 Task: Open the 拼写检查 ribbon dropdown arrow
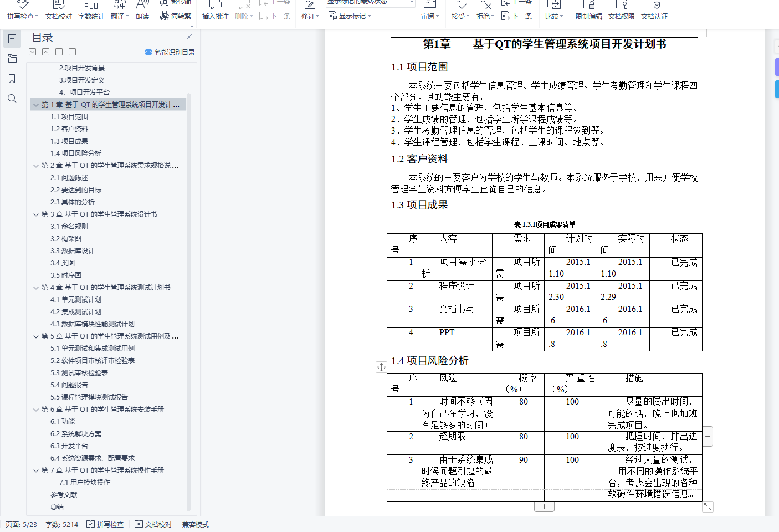click(37, 17)
